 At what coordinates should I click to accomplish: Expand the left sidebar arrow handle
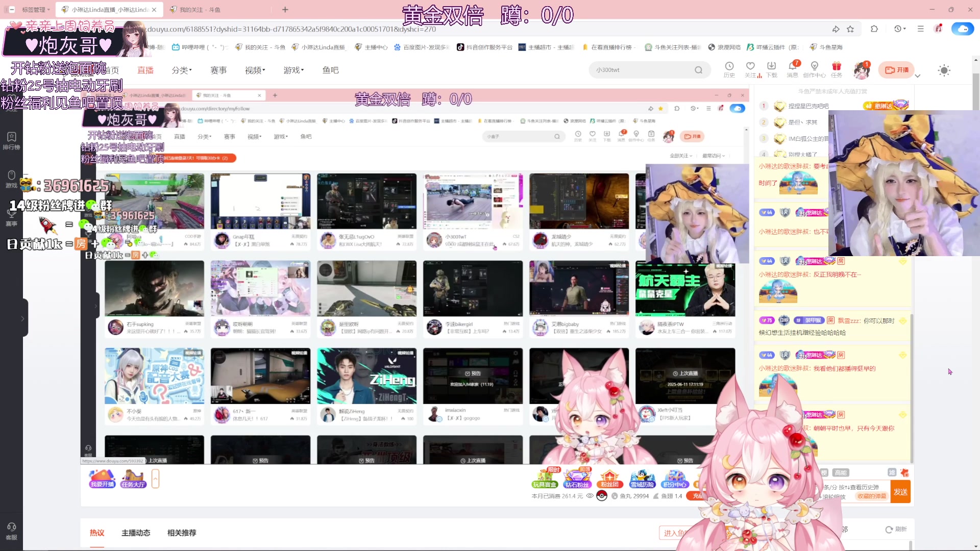point(22,318)
